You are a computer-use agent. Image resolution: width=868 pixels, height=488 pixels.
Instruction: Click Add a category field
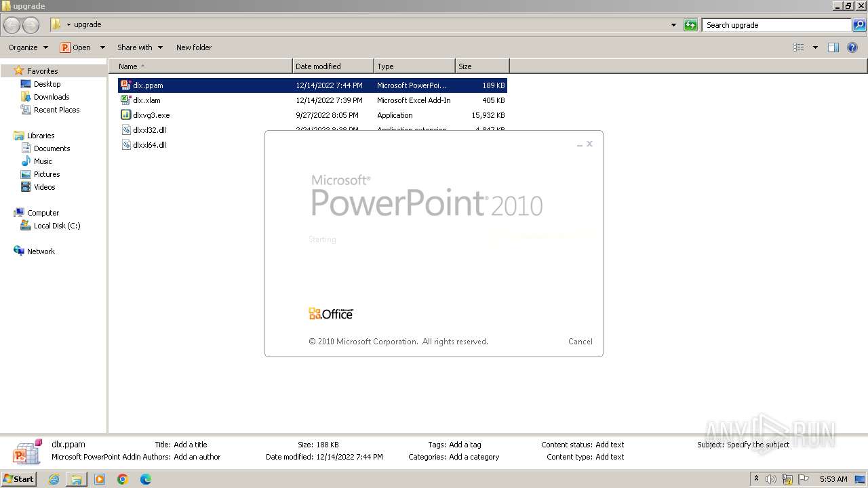point(474,457)
